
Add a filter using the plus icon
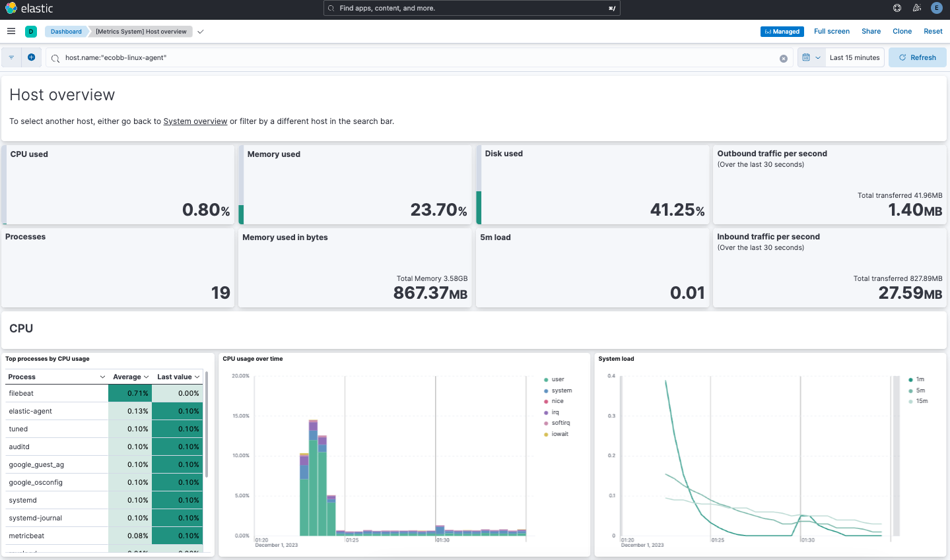(x=31, y=57)
